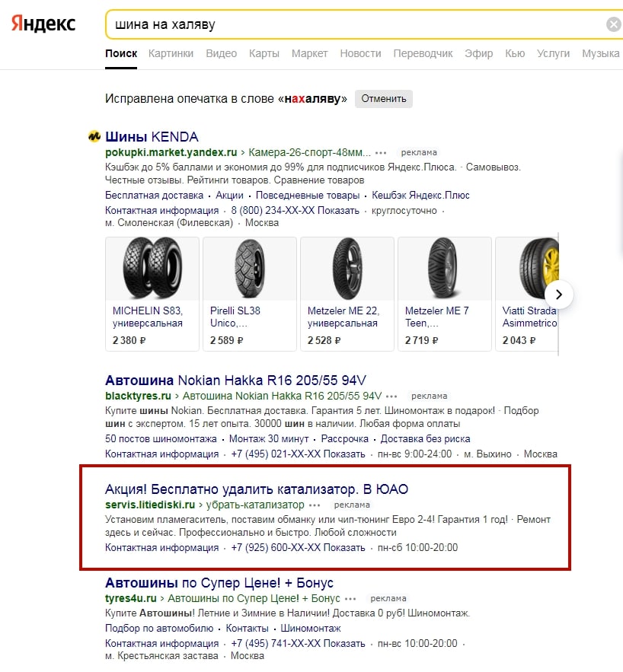This screenshot has height=672, width=623.
Task: Switch to the Эфир tab
Action: [x=479, y=53]
